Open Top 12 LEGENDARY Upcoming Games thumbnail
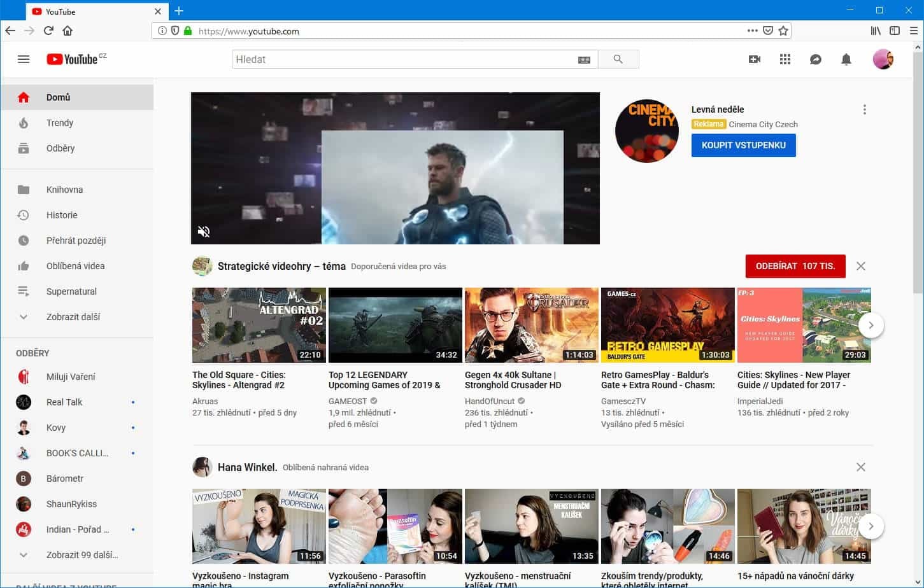The image size is (924, 588). pyautogui.click(x=395, y=325)
